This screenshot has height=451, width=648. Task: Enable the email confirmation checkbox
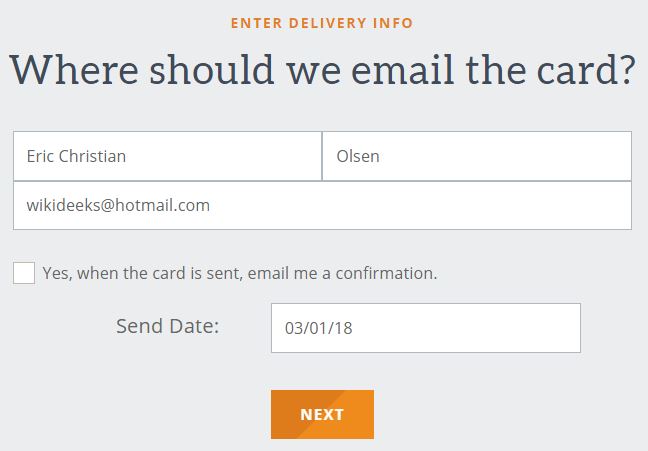(24, 273)
